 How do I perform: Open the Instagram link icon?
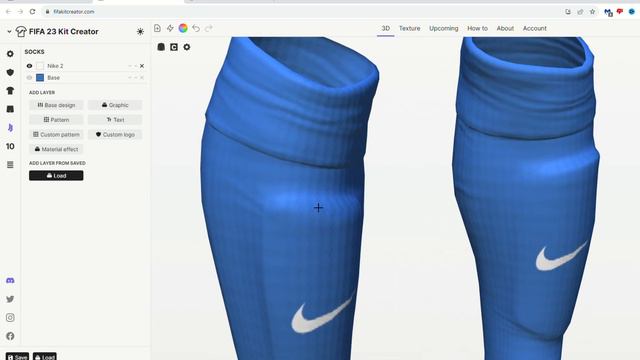point(10,318)
